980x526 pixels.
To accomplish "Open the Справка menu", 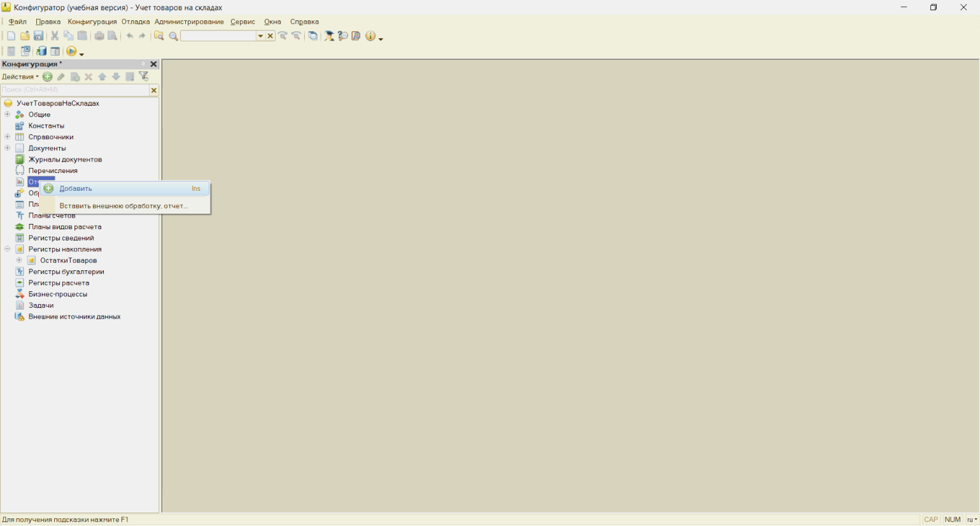I will pyautogui.click(x=304, y=22).
